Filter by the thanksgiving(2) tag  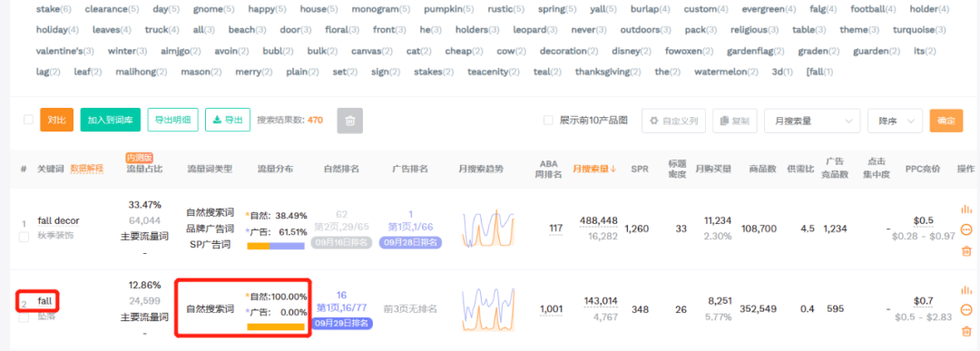point(608,72)
